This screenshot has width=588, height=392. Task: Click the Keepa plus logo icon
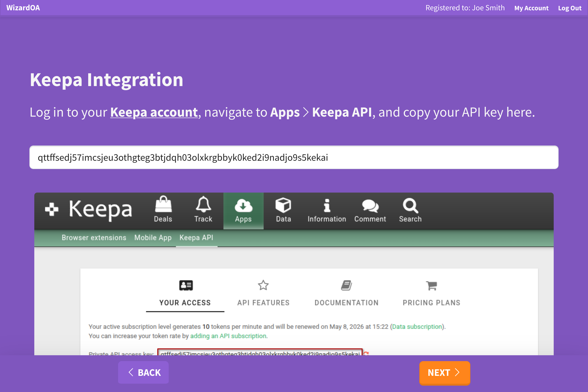tap(52, 209)
